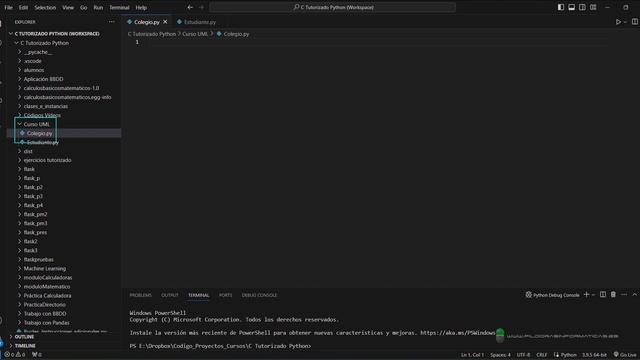Click the Go Live status bar button
Viewport: 640px width, 360px height.
625,355
